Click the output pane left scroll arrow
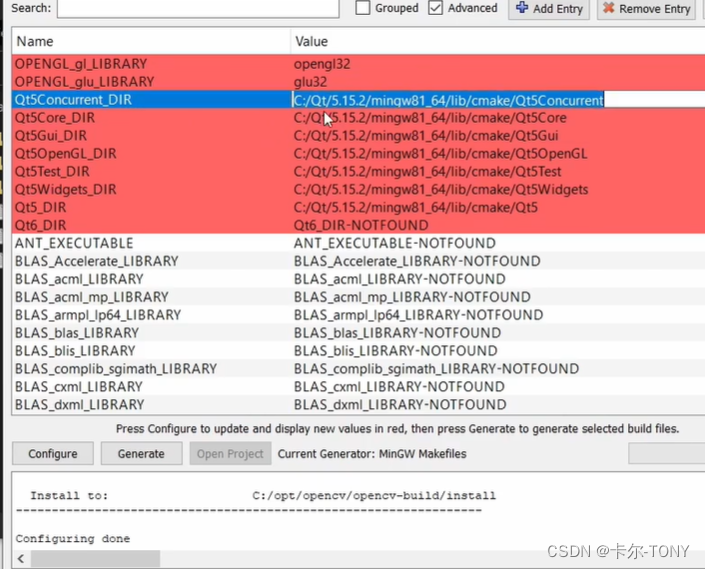This screenshot has height=569, width=705. coord(21,559)
